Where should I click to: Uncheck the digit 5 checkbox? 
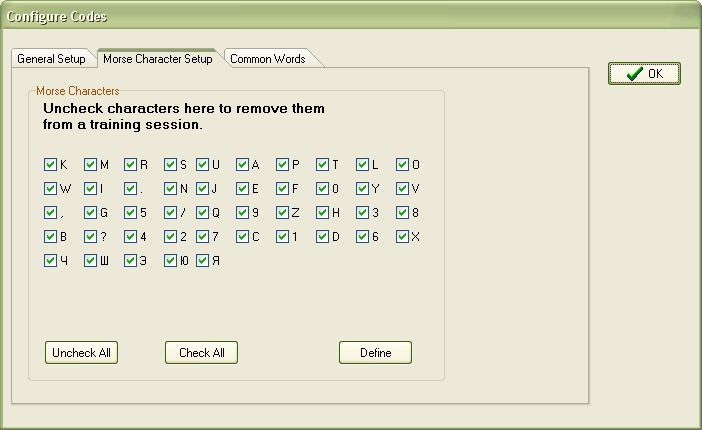[x=130, y=212]
